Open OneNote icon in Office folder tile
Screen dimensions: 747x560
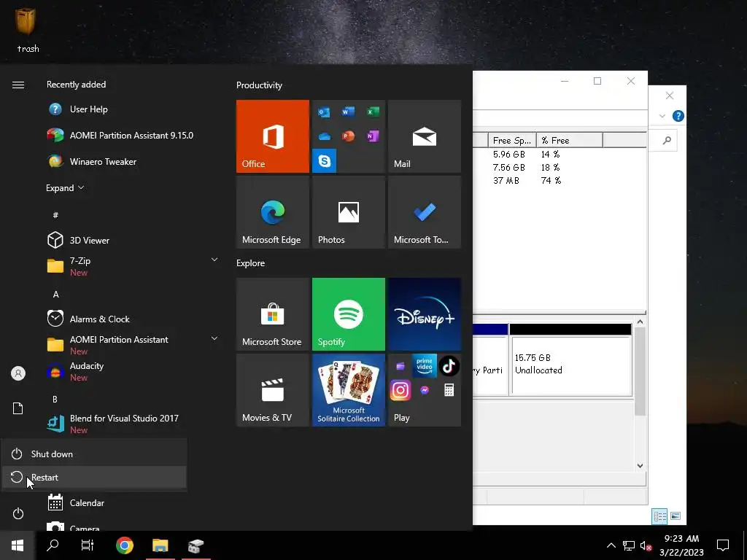[x=373, y=136]
